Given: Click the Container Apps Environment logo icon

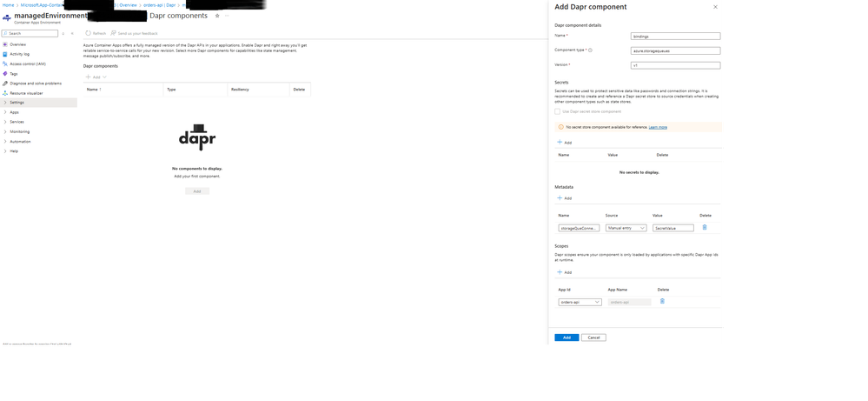Looking at the screenshot, I should [x=7, y=17].
